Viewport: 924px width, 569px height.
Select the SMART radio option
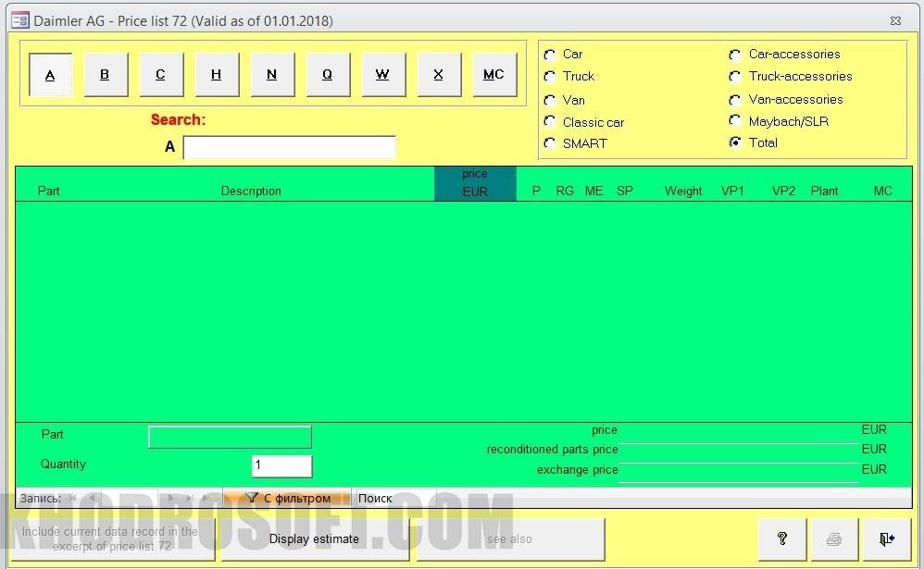550,143
